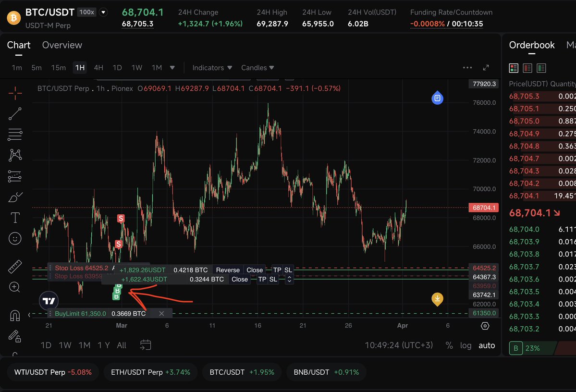Open the WTI/USDT Perp ticker chip
The width and height of the screenshot is (576, 392).
pos(53,372)
